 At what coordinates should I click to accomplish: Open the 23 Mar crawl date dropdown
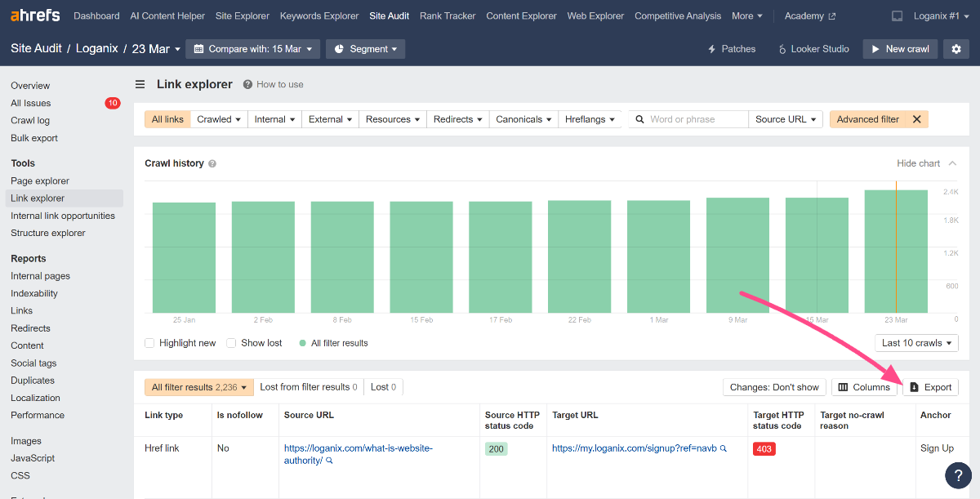tap(156, 49)
